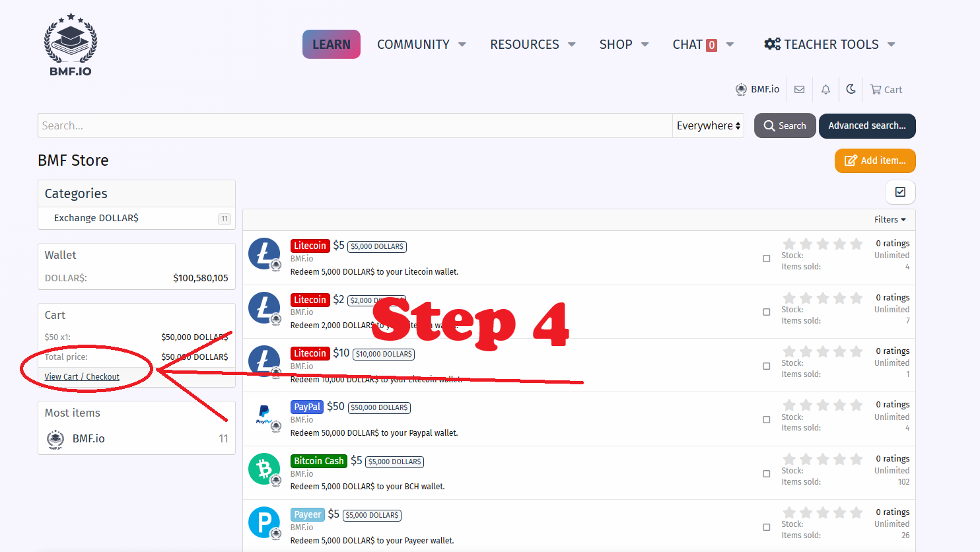This screenshot has width=980, height=552.
Task: Click the BMF Store heading
Action: 73,160
